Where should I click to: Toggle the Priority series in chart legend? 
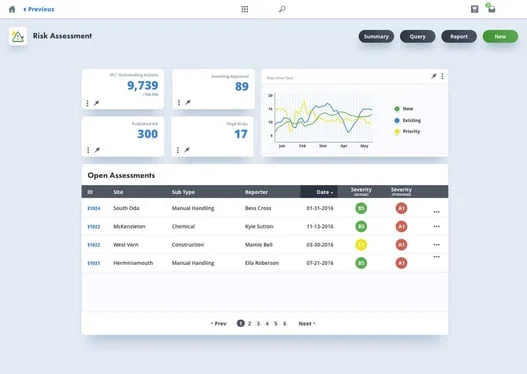click(407, 131)
